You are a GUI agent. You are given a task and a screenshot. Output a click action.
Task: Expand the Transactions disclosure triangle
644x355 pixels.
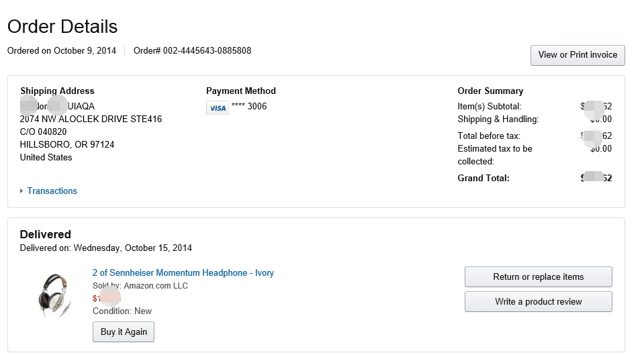[21, 191]
